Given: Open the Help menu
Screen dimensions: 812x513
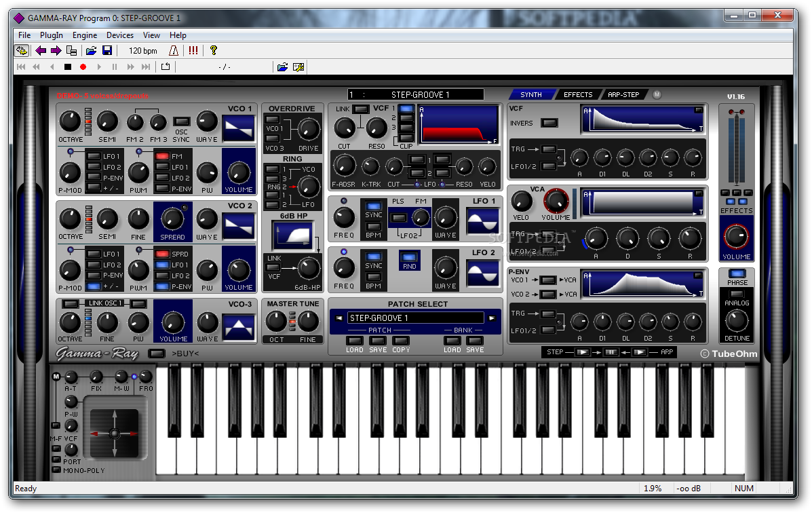Looking at the screenshot, I should [x=178, y=35].
